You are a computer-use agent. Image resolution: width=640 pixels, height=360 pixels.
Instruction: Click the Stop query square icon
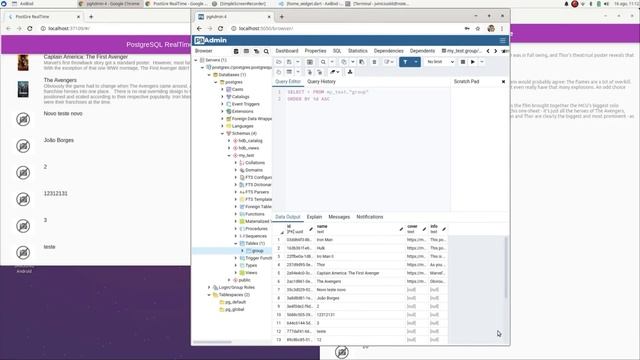[x=463, y=62]
